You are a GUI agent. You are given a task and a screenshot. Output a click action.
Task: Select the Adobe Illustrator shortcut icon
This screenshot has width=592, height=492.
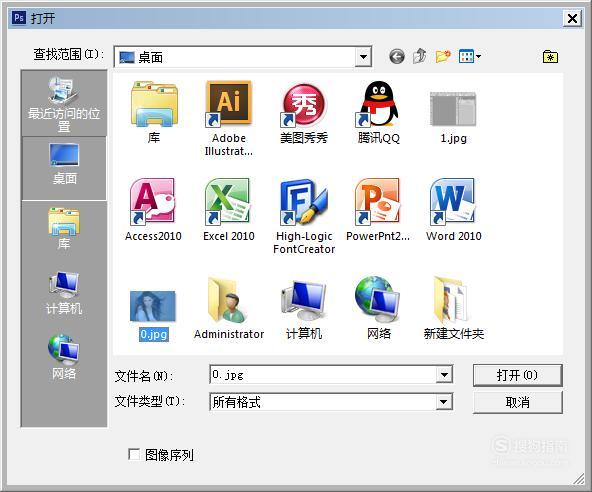pyautogui.click(x=228, y=104)
